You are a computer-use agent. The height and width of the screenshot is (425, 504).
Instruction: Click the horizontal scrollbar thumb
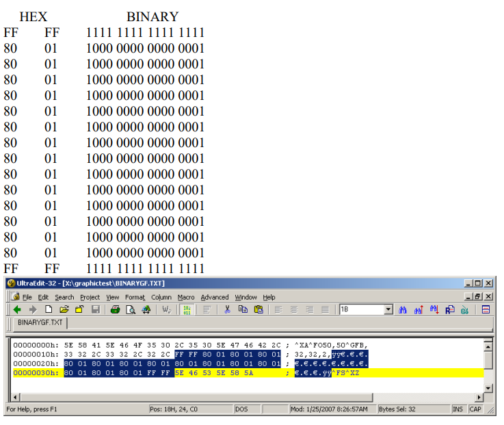click(196, 398)
